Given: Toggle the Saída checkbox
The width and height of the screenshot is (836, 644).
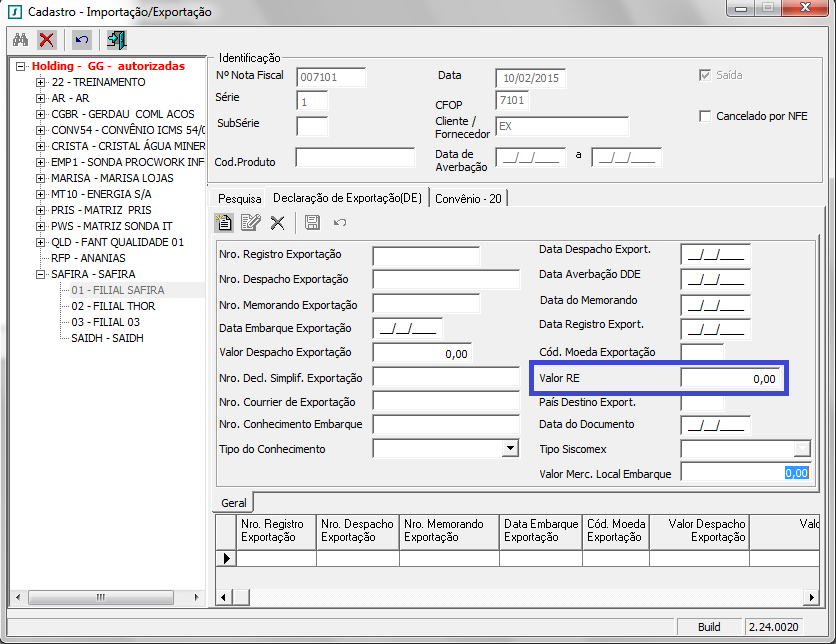Looking at the screenshot, I should click(x=705, y=76).
